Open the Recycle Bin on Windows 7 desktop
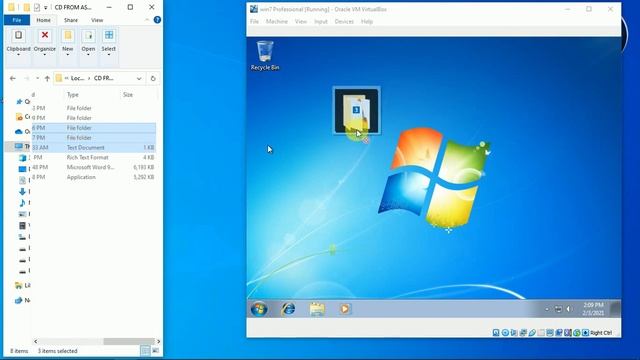Image resolution: width=640 pixels, height=360 pixels. (265, 56)
